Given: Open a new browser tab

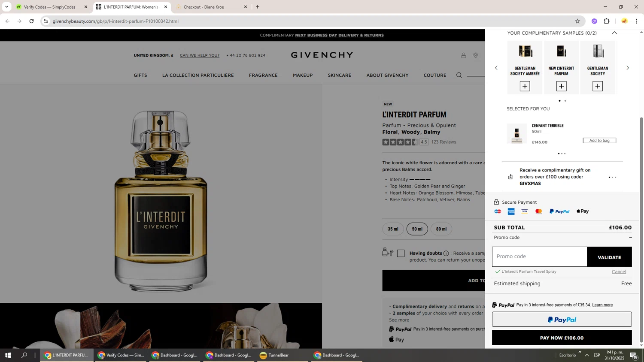Looking at the screenshot, I should click(x=258, y=7).
